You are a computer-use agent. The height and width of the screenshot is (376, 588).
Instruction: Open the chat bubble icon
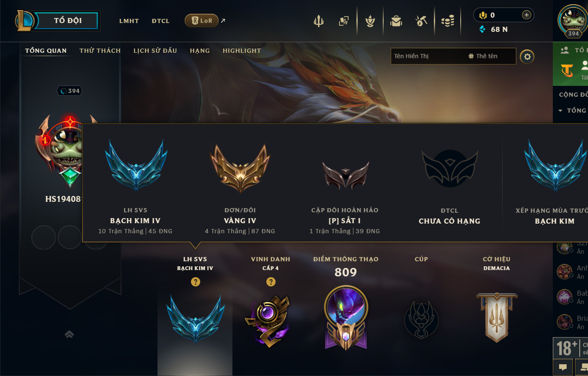click(x=563, y=367)
